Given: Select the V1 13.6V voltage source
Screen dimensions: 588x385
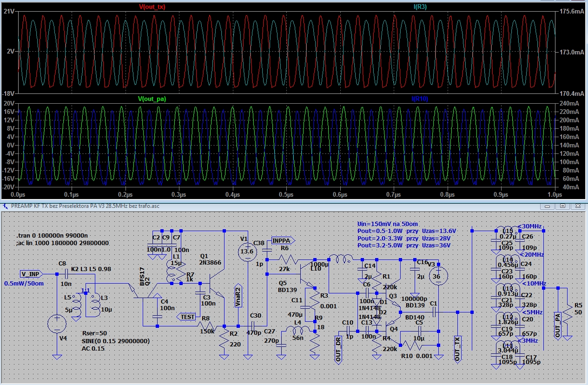Looking at the screenshot, I should coord(248,252).
